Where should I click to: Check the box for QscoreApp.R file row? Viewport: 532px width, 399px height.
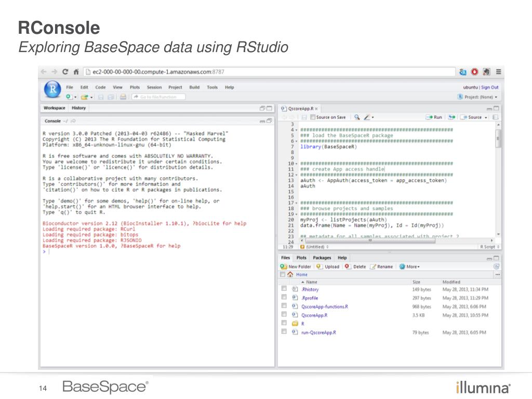(284, 314)
